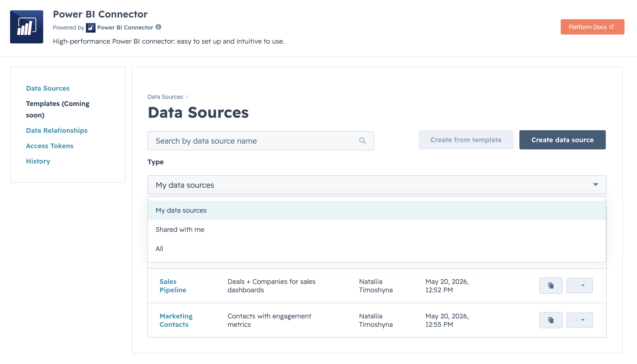Open the Sales Pipeline data source
The image size is (637, 364).
(173, 286)
